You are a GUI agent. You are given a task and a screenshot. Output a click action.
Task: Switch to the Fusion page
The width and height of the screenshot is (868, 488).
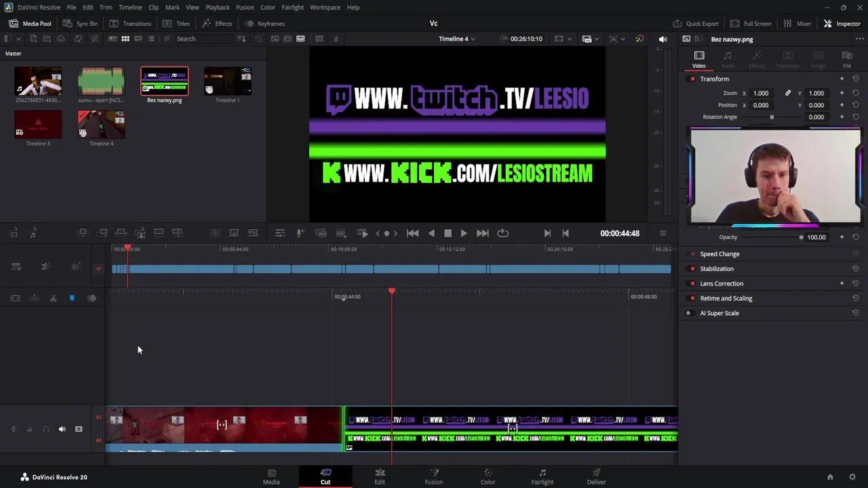(434, 476)
